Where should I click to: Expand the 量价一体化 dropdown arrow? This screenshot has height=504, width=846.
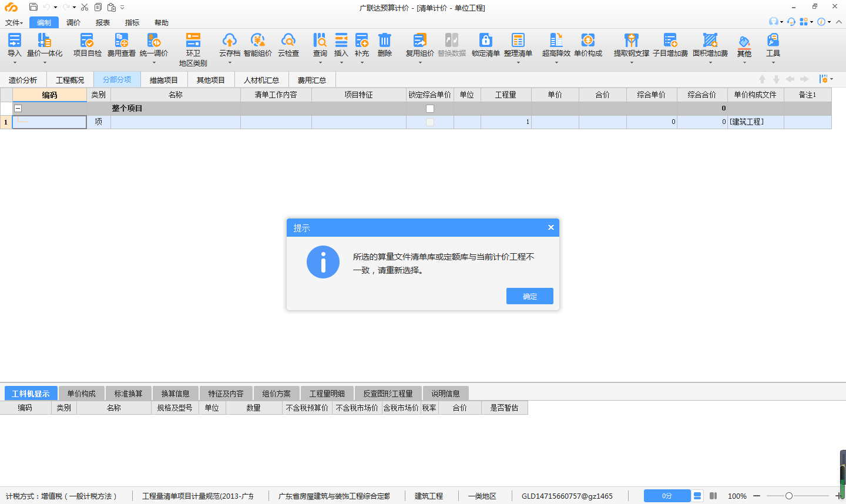45,63
